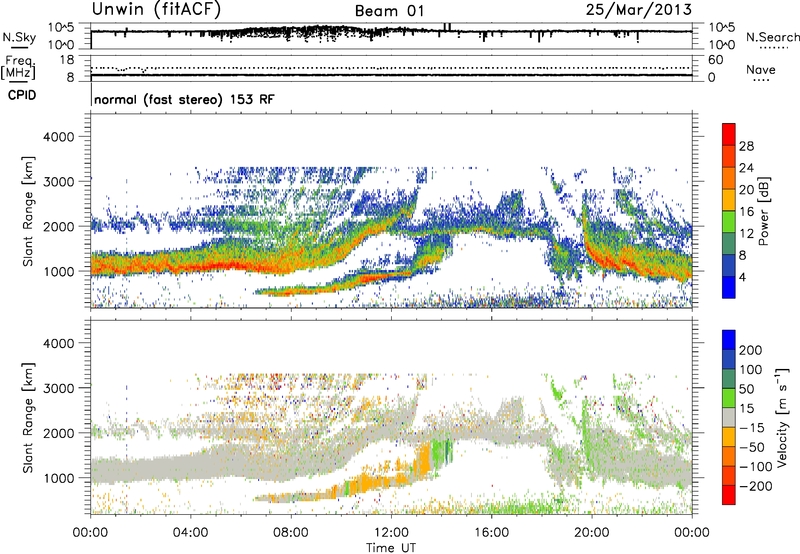This screenshot has width=800, height=554.
Task: Click the velocity colorbar value '200'
Action: 751,350
